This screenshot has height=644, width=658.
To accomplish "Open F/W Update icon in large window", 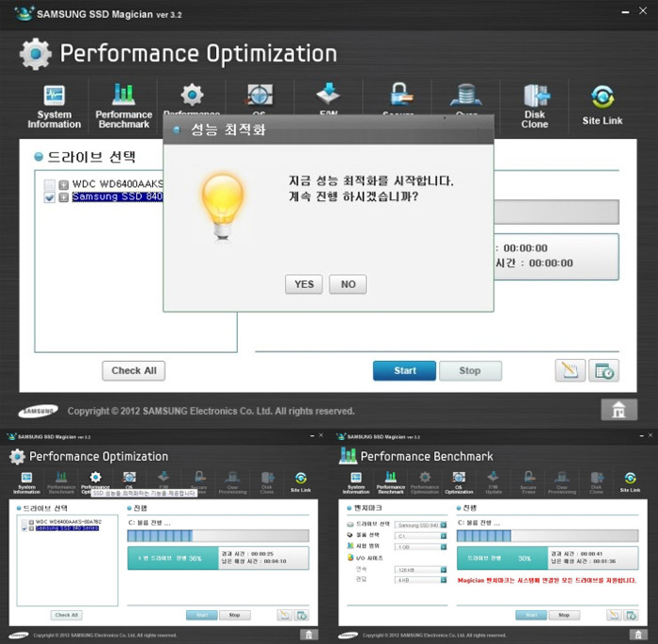I will click(x=328, y=94).
